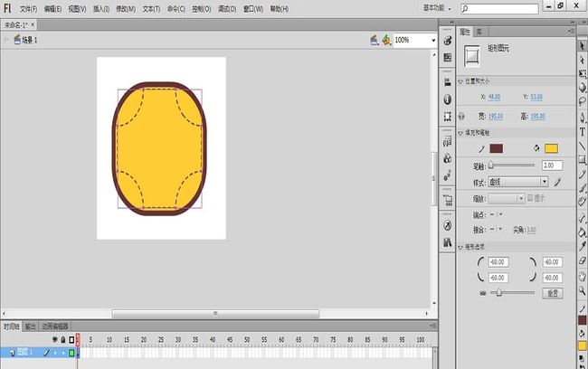Viewport: 588px width, 369px height.
Task: Open the File (F) menu
Action: [x=29, y=9]
